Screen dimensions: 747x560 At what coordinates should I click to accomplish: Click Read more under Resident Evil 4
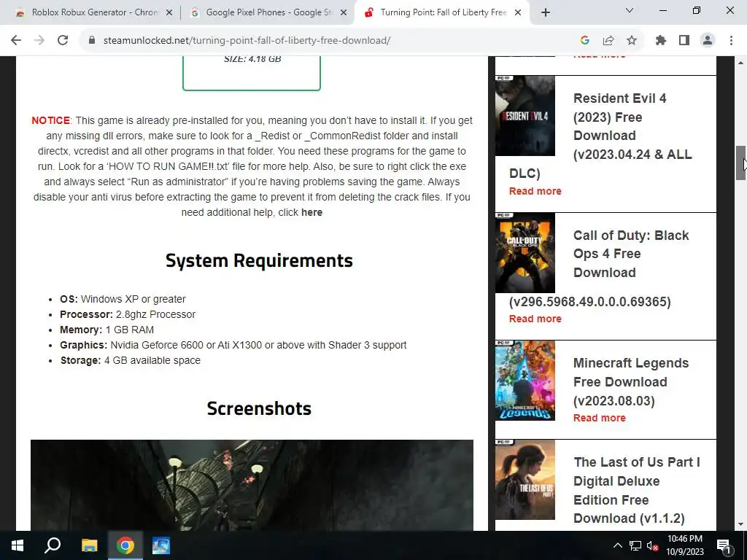point(535,191)
